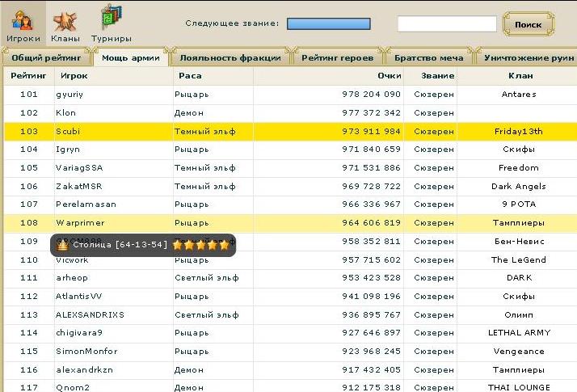Sort by Рейтинг column header

click(x=28, y=76)
